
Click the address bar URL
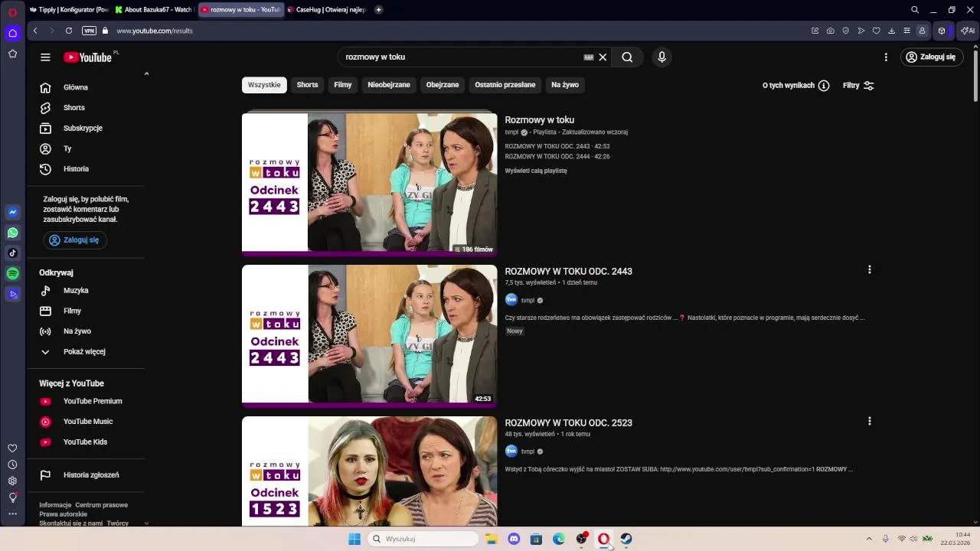pyautogui.click(x=155, y=31)
